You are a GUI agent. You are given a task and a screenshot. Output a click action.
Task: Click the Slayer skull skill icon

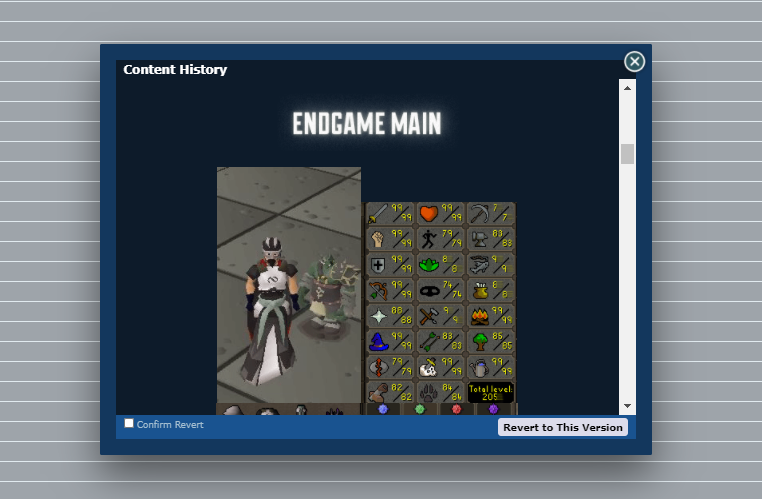pos(429,368)
